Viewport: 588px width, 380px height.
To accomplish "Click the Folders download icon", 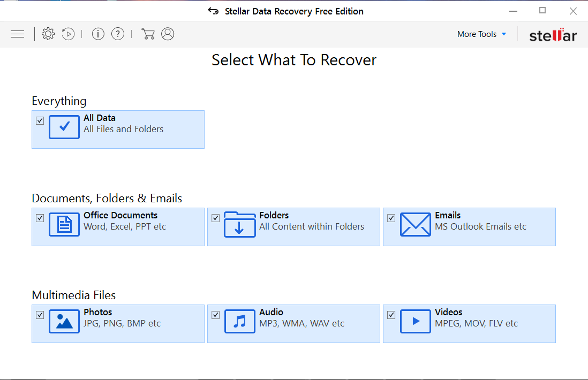I will point(239,224).
